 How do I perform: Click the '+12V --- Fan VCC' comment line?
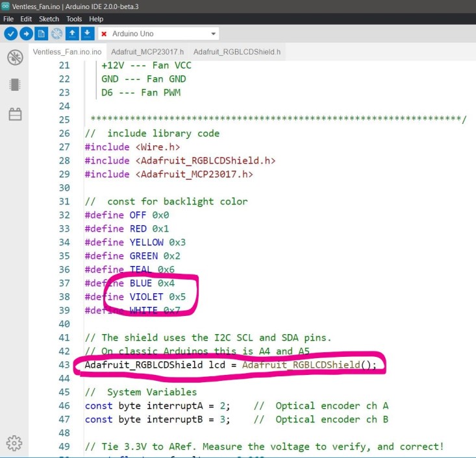point(146,66)
